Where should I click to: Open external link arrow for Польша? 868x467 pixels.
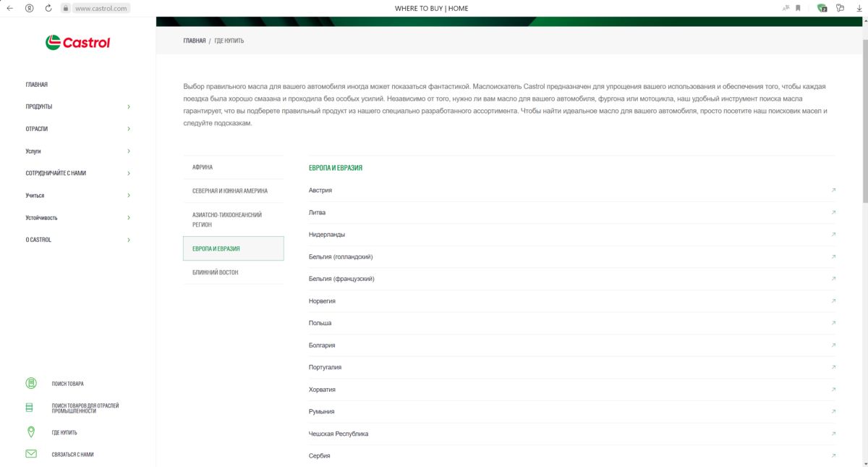tap(833, 323)
